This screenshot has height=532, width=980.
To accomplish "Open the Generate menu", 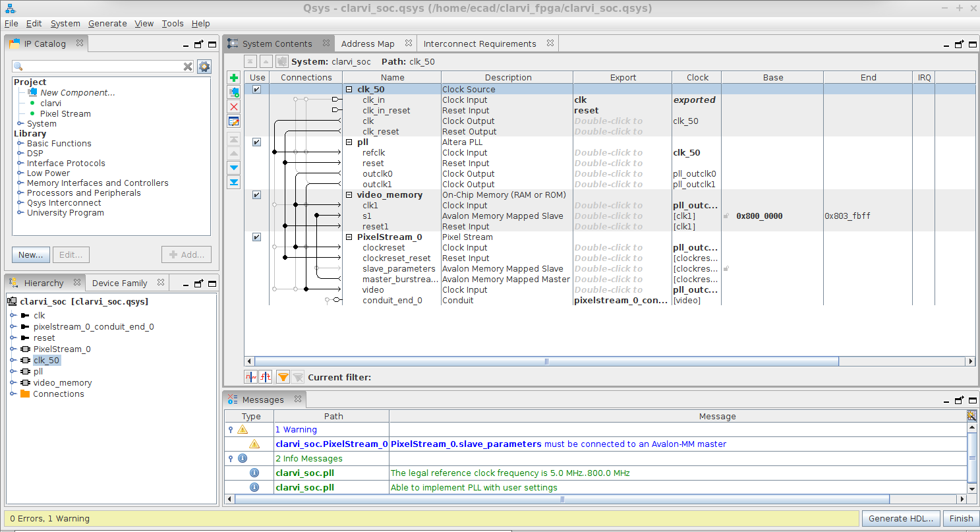I will tap(107, 23).
